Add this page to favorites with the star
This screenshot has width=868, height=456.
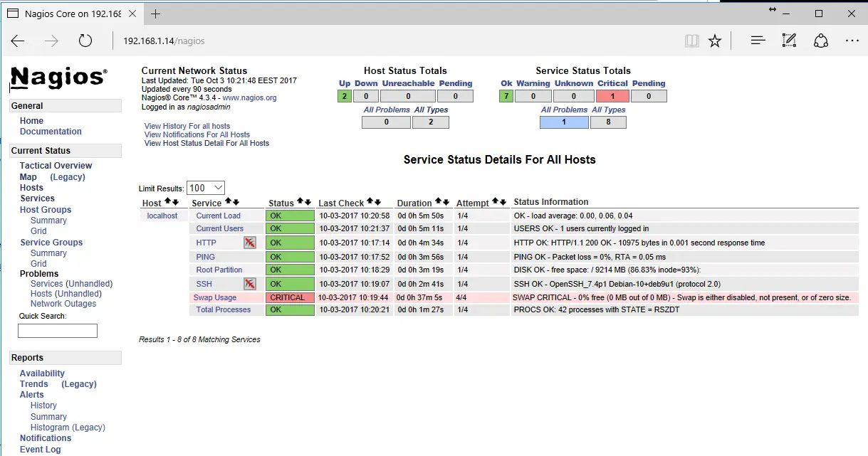click(715, 41)
